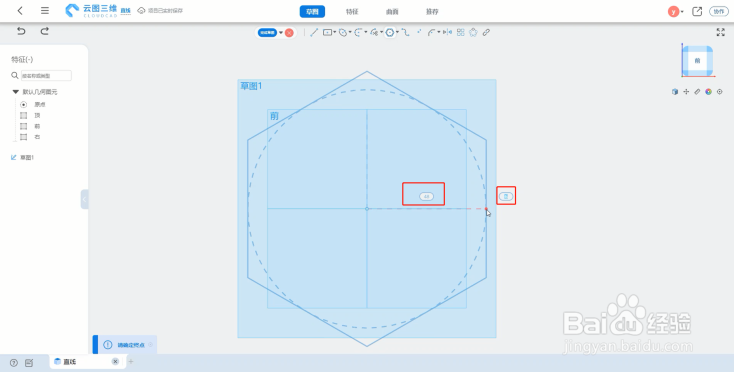Select the pattern array tool
The height and width of the screenshot is (372, 734).
coord(461,32)
